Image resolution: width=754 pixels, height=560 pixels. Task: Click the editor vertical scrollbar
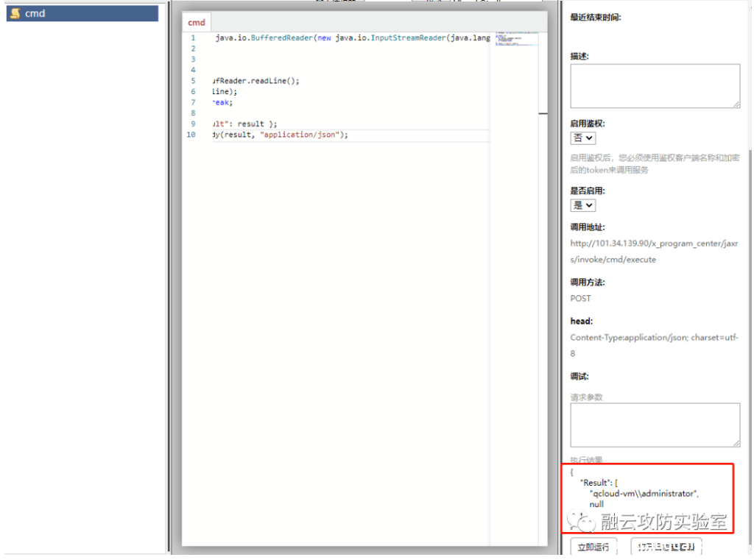[x=543, y=288]
